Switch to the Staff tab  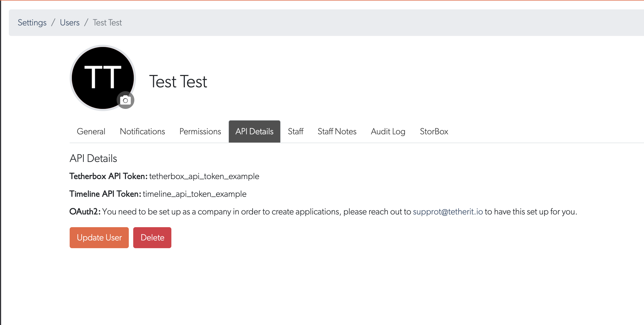point(295,131)
